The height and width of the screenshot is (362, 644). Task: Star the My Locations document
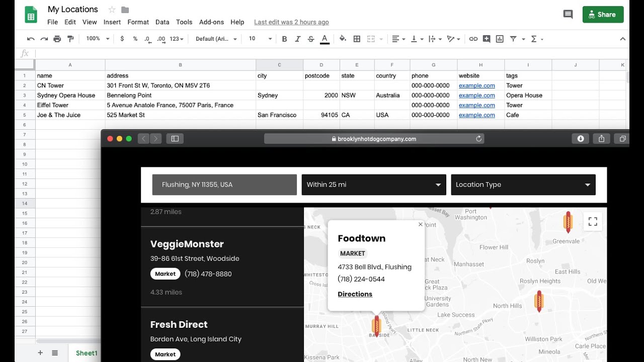[112, 10]
